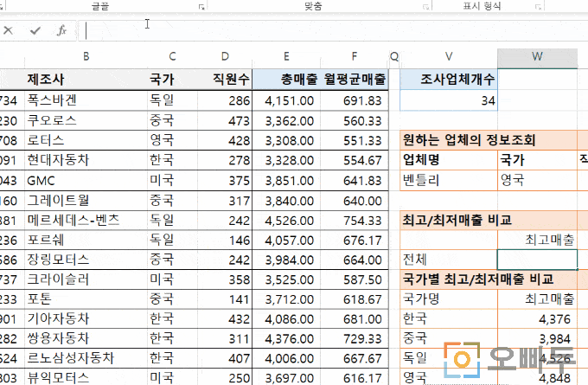588x385 pixels.
Task: Open the 표시 형식 group dialog launcher
Action: tap(538, 7)
